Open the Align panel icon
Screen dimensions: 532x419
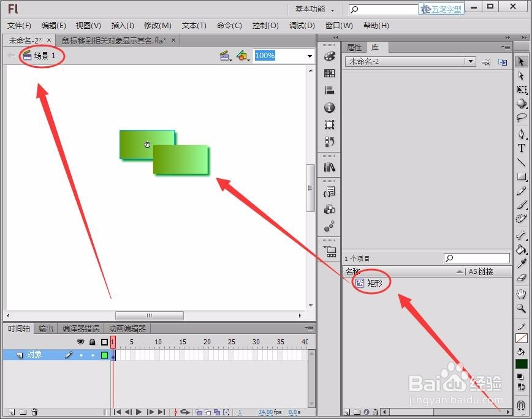(329, 90)
